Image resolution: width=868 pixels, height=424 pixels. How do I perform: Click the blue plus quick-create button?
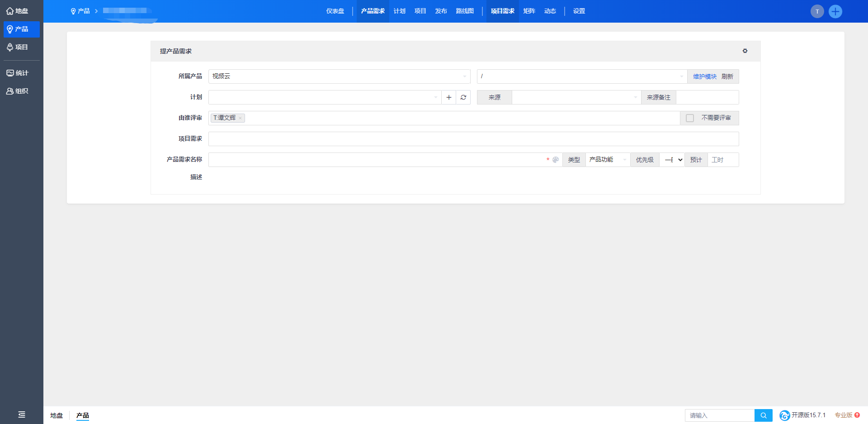click(835, 11)
